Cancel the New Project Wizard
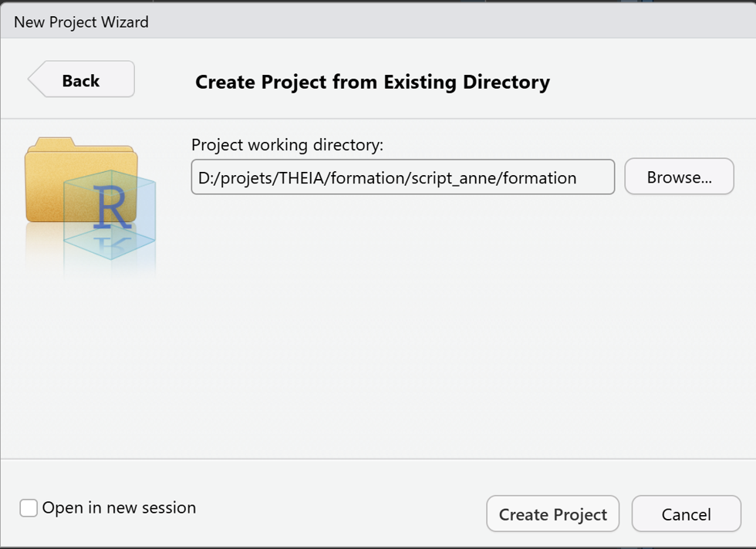 click(x=686, y=514)
